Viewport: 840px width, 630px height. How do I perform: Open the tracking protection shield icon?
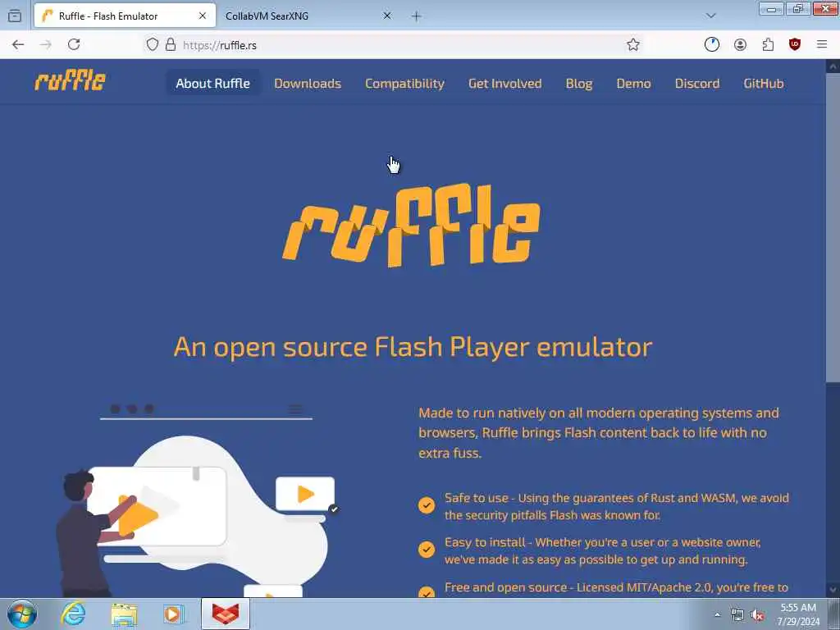tap(153, 45)
